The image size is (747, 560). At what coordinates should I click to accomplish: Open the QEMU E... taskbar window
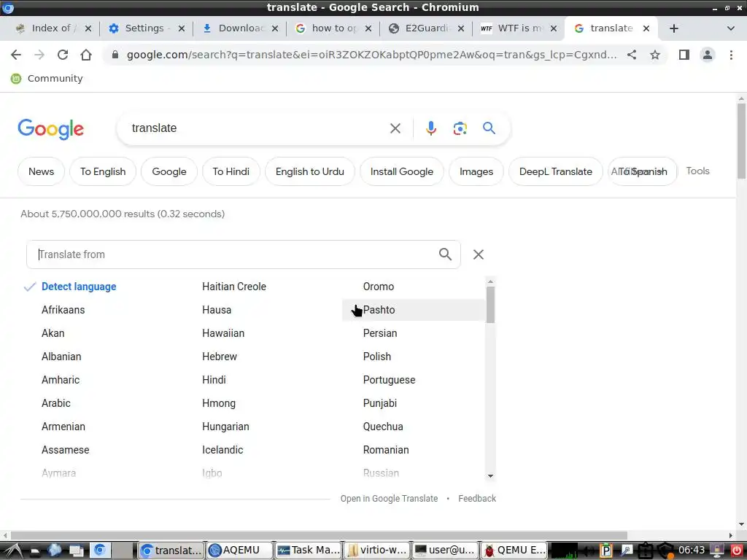tap(514, 551)
